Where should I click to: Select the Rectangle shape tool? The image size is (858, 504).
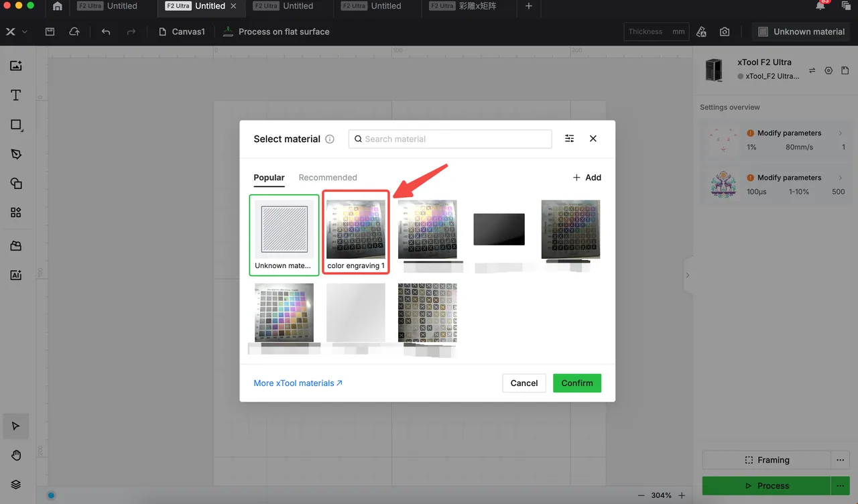[x=16, y=125]
